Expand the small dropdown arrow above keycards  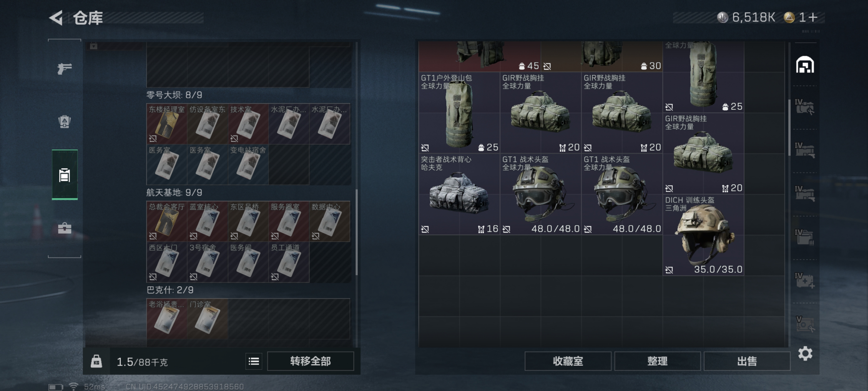pos(94,46)
